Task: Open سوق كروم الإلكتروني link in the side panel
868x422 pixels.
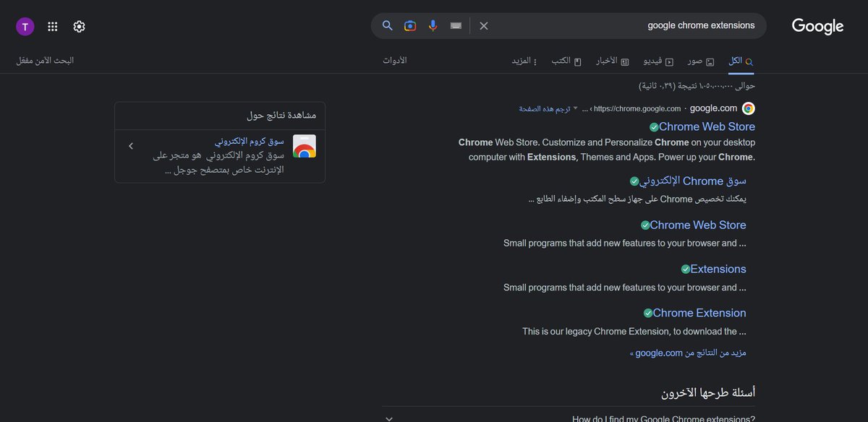Action: point(249,140)
